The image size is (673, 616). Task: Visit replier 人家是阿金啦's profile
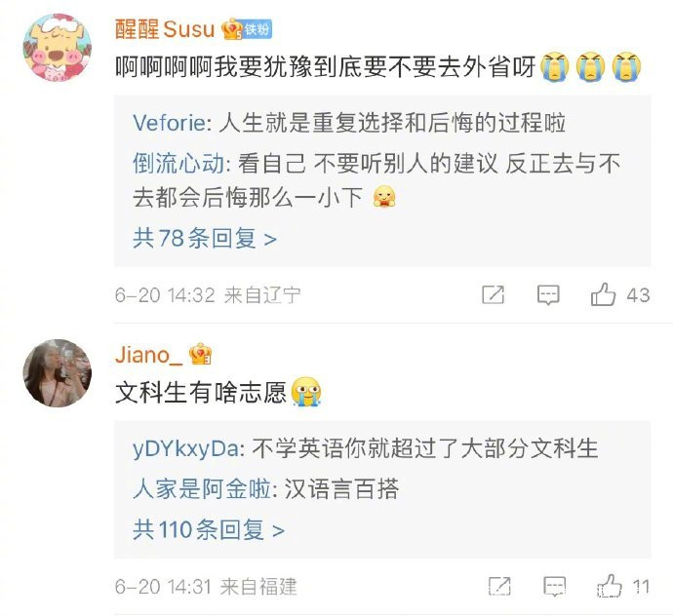(x=202, y=489)
